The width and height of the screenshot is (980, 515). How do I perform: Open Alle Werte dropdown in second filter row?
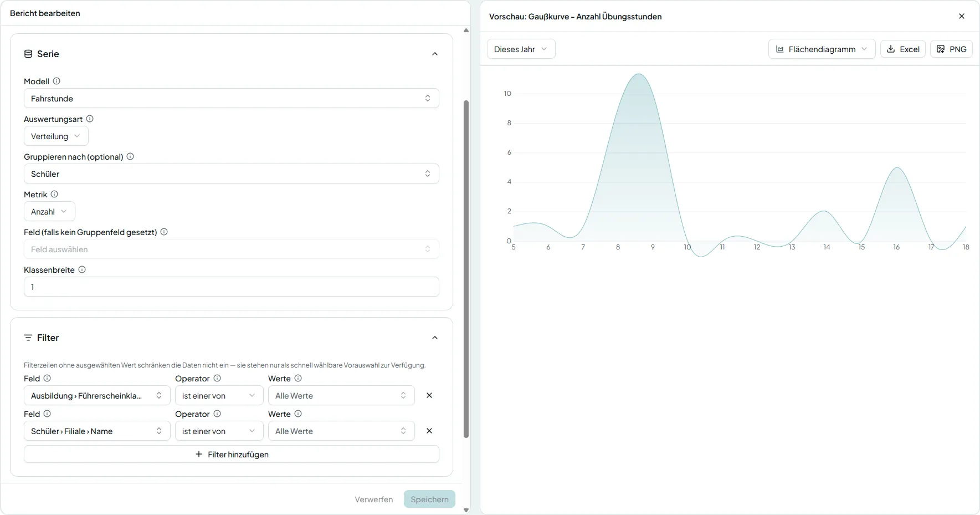coord(341,431)
